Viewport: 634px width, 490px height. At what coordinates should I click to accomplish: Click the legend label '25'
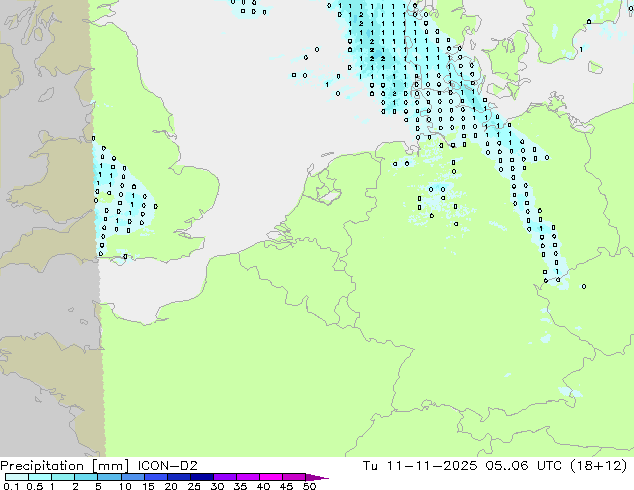[194, 486]
